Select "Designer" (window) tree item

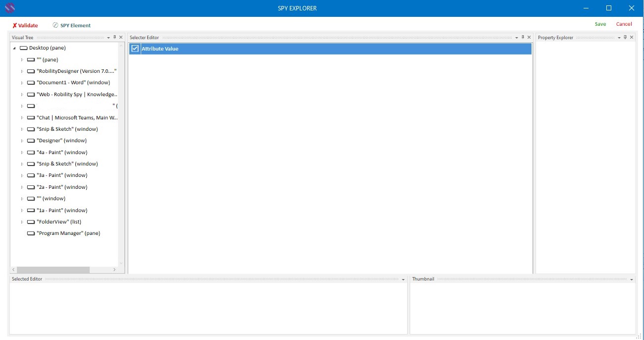[x=61, y=141]
